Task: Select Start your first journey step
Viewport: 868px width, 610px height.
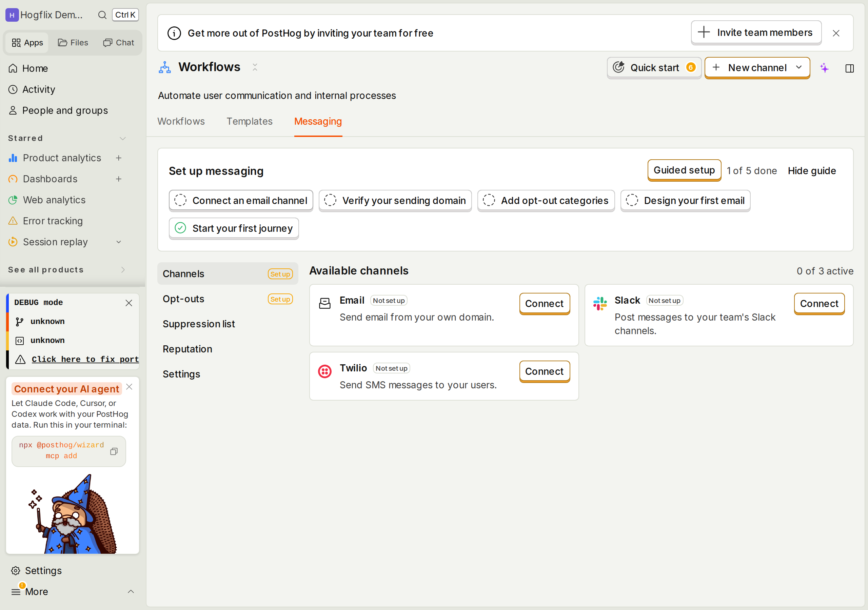Action: pos(234,228)
